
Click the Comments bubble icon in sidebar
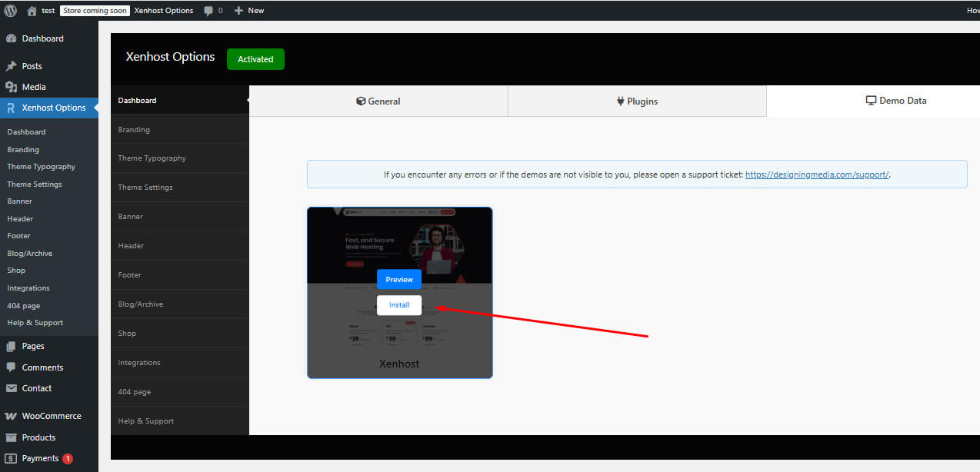coord(11,367)
